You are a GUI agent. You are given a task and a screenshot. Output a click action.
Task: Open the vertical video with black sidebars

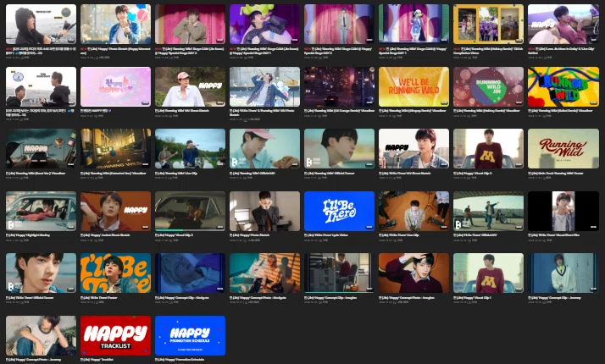[563, 212]
